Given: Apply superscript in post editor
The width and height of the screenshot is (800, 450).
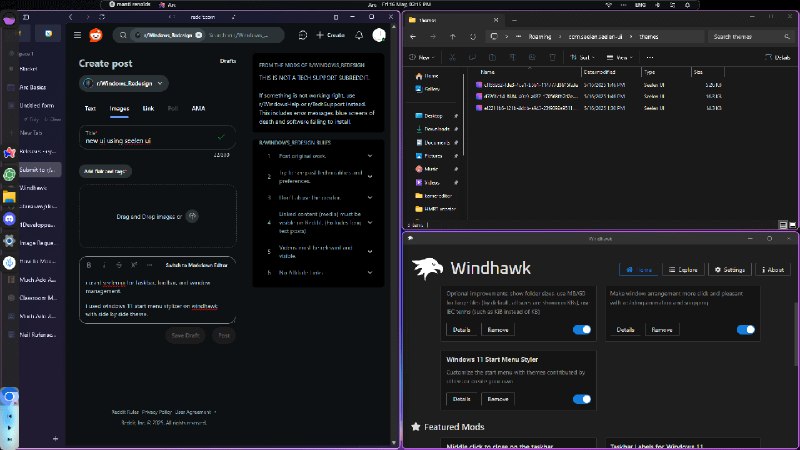Looking at the screenshot, I should [x=134, y=265].
